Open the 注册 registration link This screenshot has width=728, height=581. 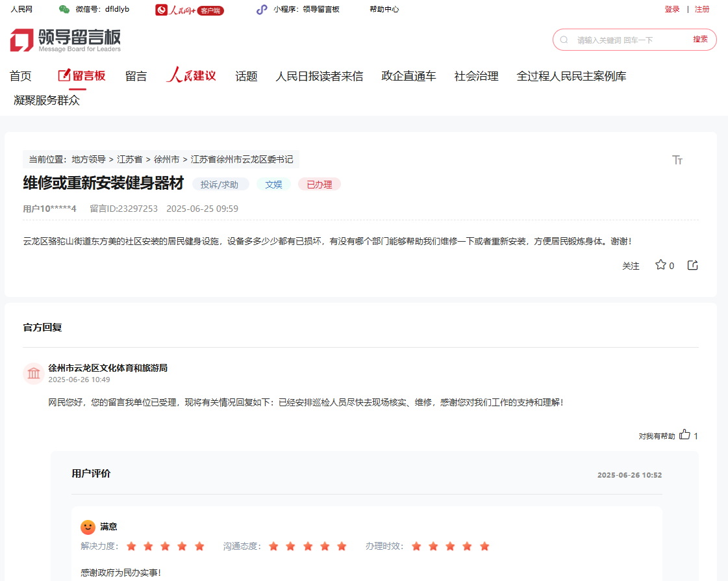point(702,10)
